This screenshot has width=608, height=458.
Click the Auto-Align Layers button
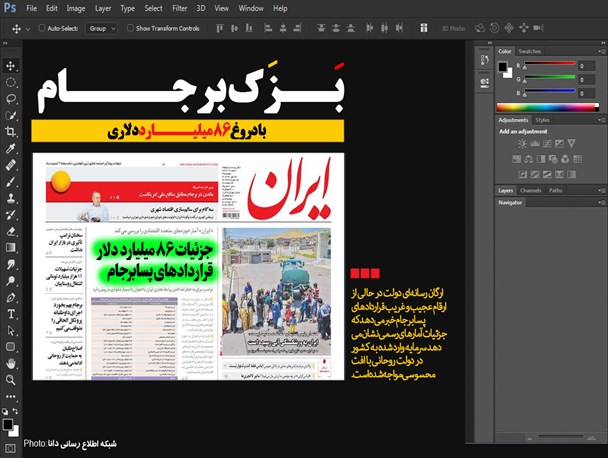coord(424,28)
